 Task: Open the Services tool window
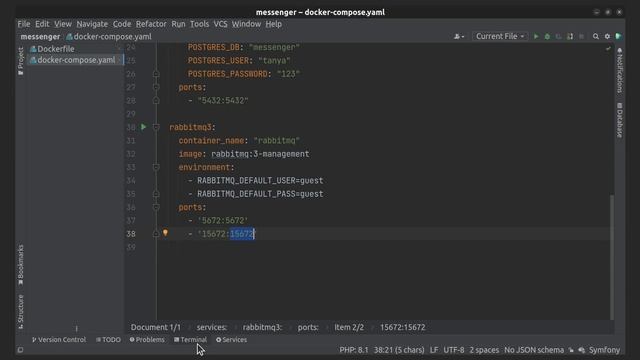click(x=231, y=340)
